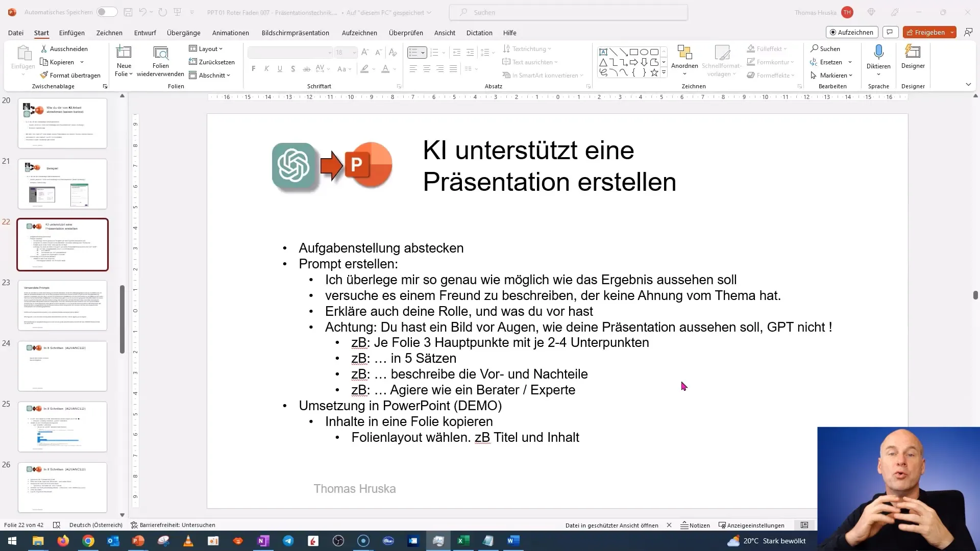Screen dimensions: 980x551
Task: Open the Abschnitt dropdown
Action: coord(210,76)
